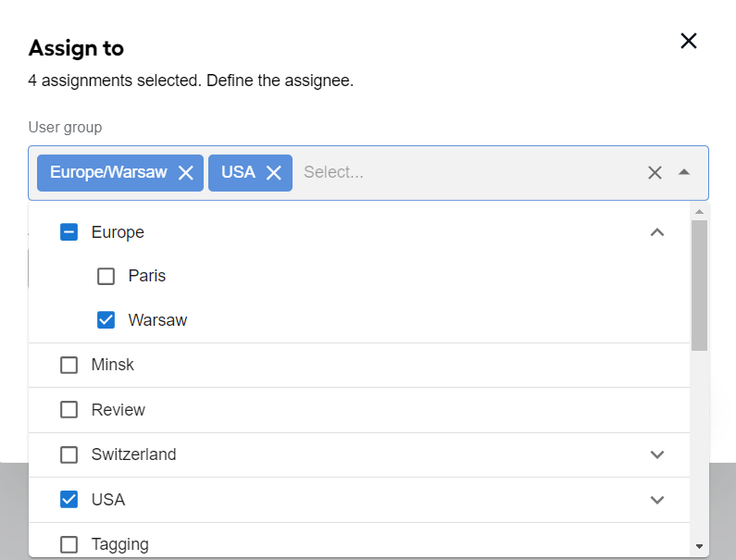Click the Select... search input
Screen dimensions: 736x560
(x=469, y=172)
